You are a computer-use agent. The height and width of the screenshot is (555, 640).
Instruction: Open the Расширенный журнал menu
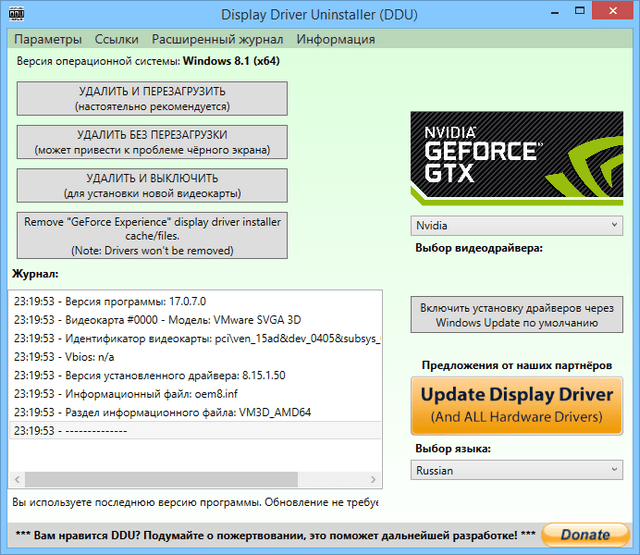(217, 39)
